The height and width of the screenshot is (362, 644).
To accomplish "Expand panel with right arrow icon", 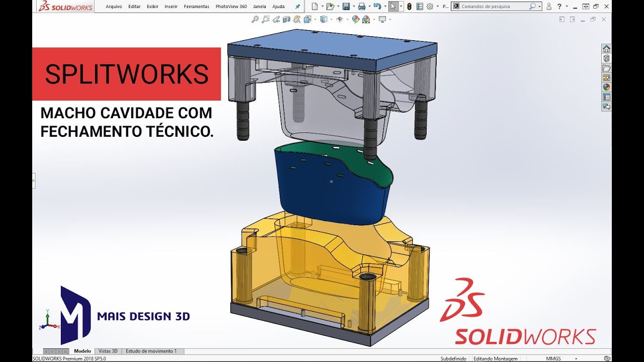I will (572, 19).
